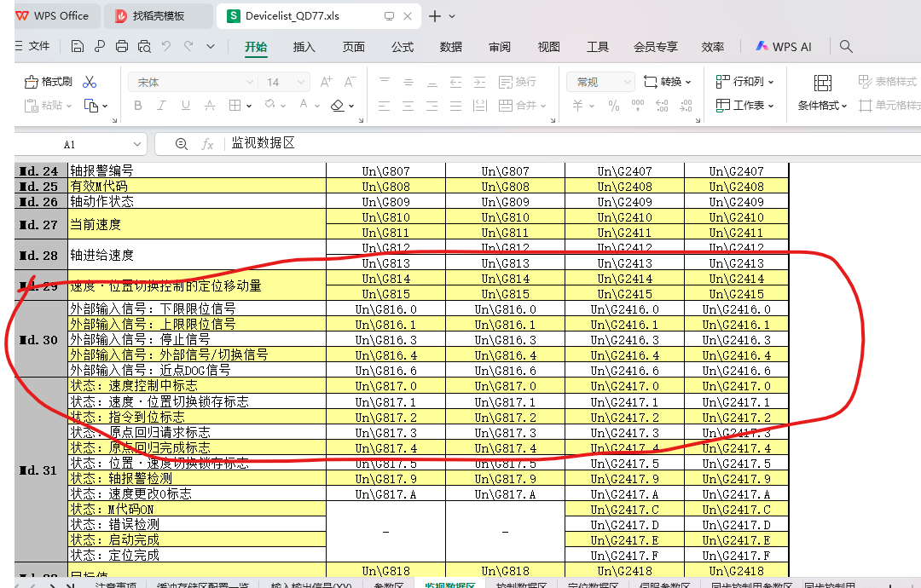Switch to the 插入 (Insert) ribbon tab
The width and height of the screenshot is (921, 588).
(x=304, y=47)
